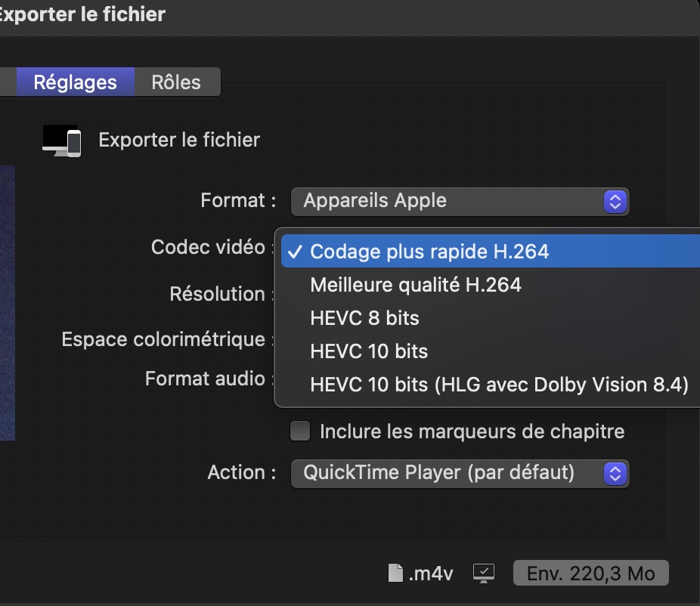Select Meilleure qualité H.264 option
The height and width of the screenshot is (606, 700).
tap(415, 285)
